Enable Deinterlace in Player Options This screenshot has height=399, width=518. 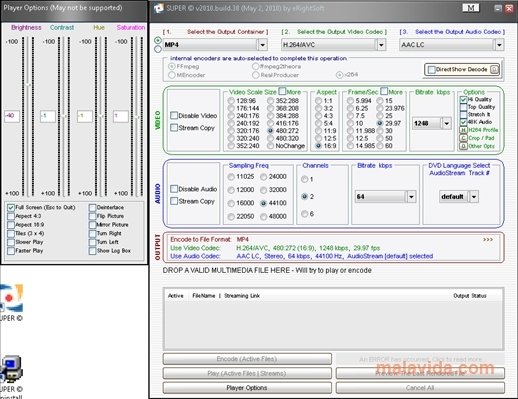point(92,208)
